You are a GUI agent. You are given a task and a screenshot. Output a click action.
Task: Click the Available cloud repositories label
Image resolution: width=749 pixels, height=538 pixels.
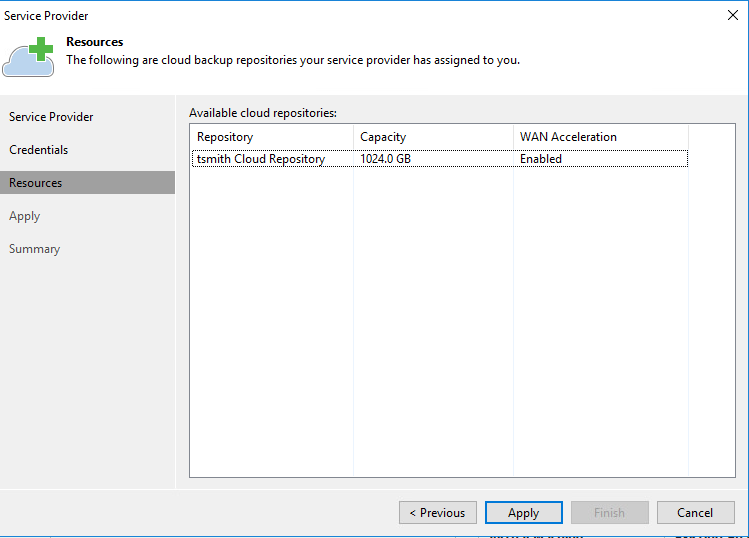(263, 113)
